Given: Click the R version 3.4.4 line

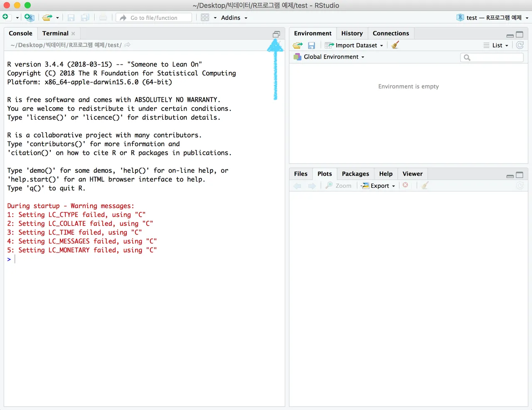Looking at the screenshot, I should [105, 64].
